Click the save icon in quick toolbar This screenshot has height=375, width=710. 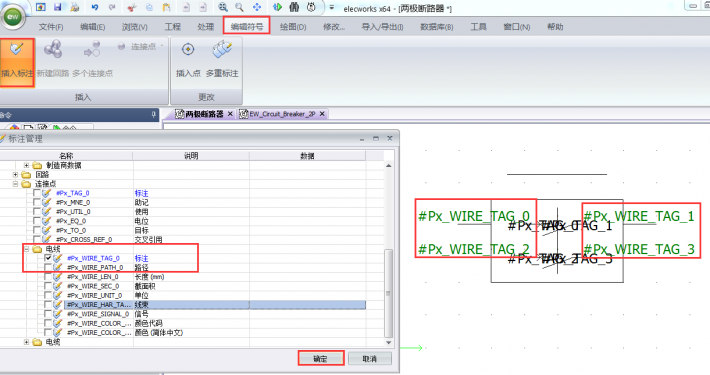58,7
